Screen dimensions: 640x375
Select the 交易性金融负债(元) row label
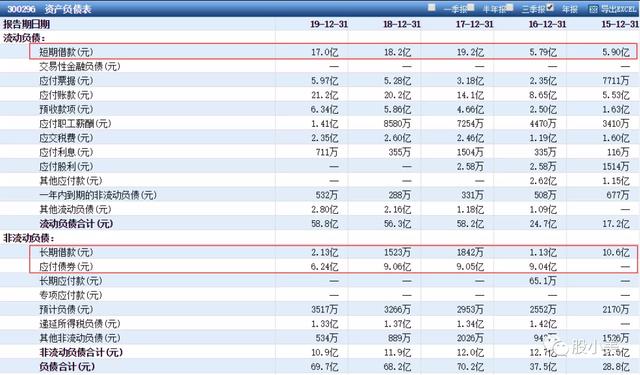(80, 67)
